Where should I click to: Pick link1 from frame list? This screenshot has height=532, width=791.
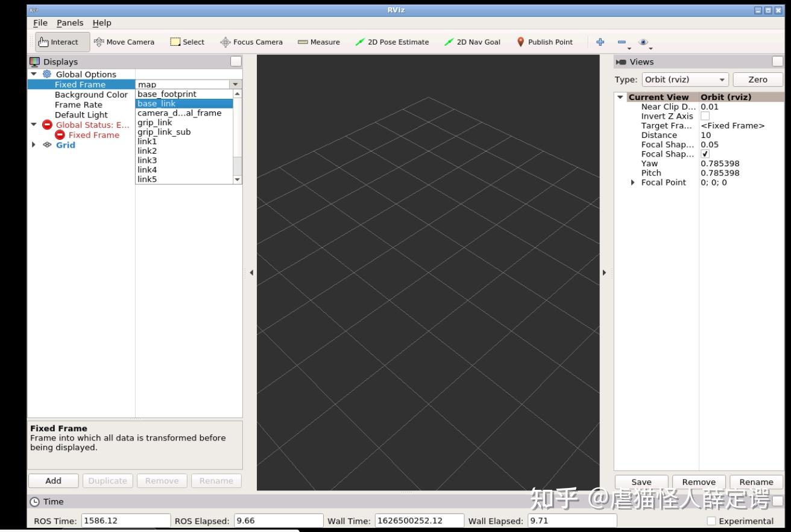[x=184, y=142]
